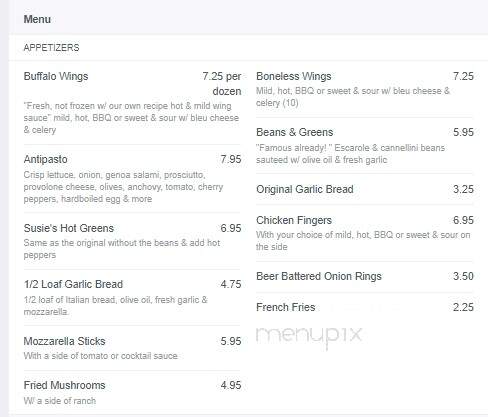Select the Boneless Wings item
This screenshot has width=488, height=417.
[294, 76]
